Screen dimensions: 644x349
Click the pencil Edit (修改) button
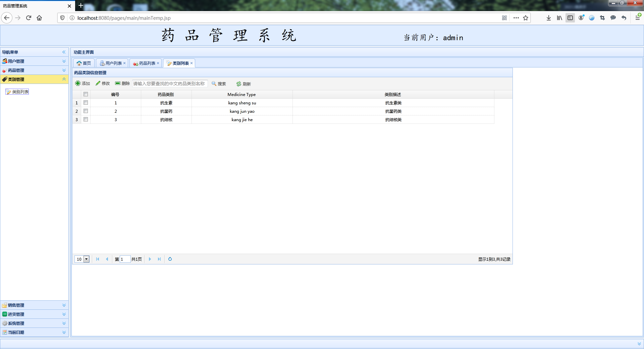click(x=103, y=84)
